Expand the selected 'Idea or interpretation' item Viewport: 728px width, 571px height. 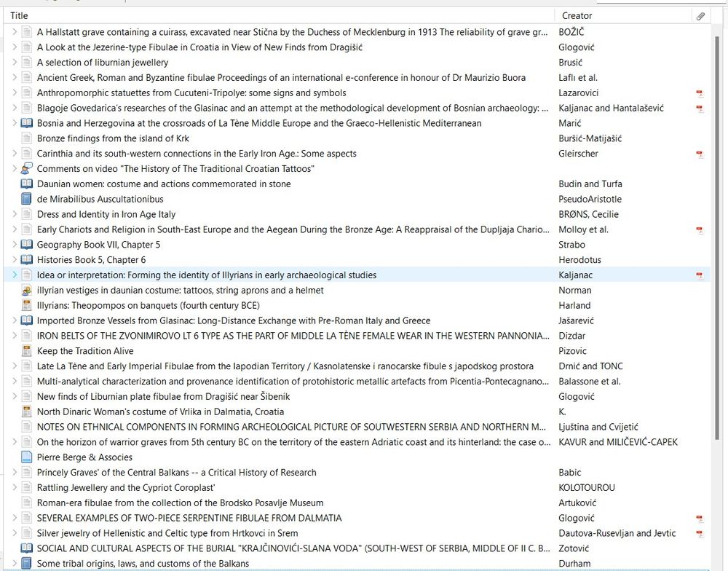point(15,275)
